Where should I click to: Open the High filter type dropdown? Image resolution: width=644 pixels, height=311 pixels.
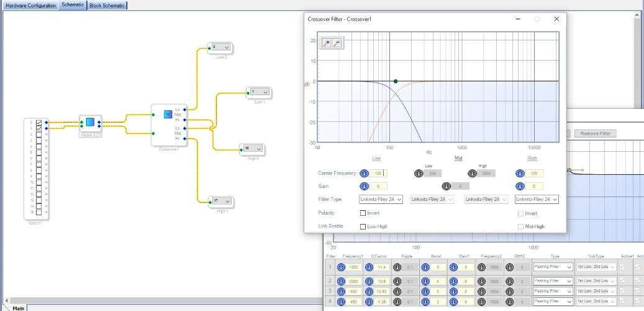click(x=537, y=199)
